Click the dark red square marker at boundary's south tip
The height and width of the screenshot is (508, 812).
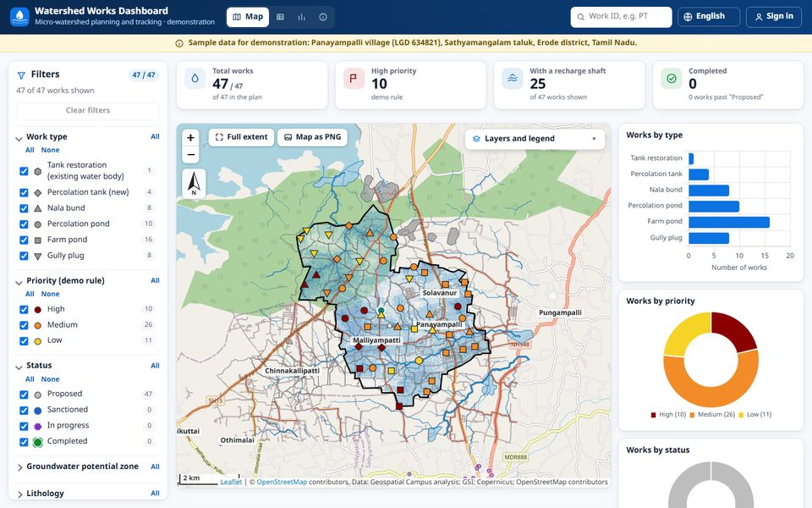tap(399, 406)
